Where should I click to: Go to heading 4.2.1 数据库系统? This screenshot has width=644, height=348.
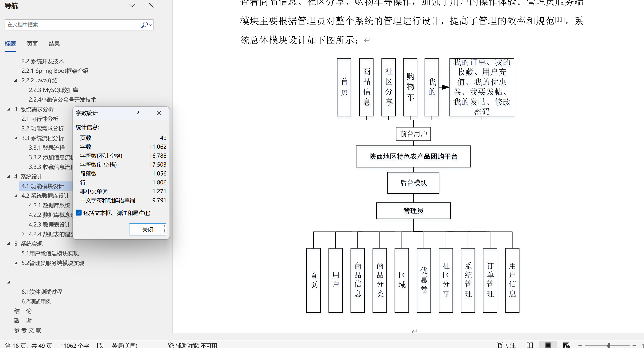[49, 205]
